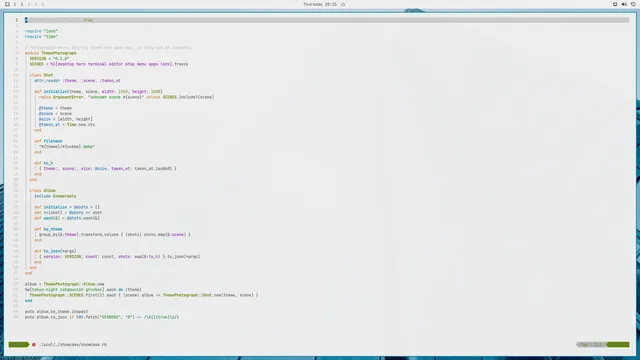The width and height of the screenshot is (640, 360).
Task: Click 'album = ThemePhotograph::Album.new' line
Action: point(64,284)
